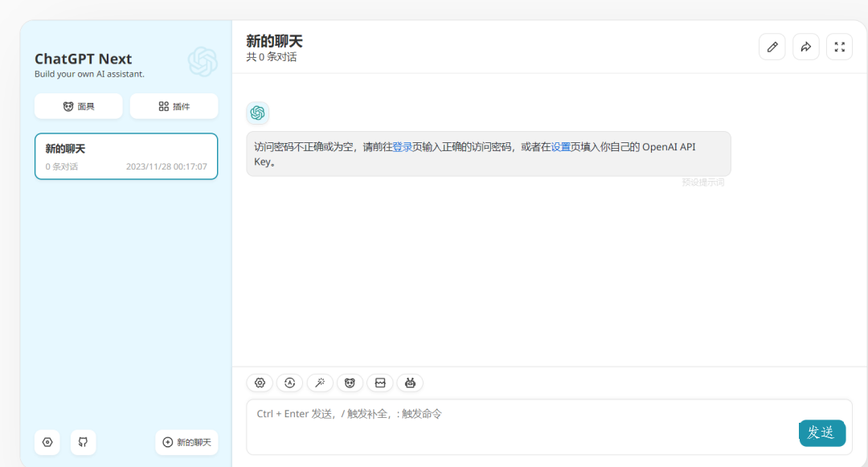Click the auto theme icon above input
868x467 pixels.
(289, 383)
